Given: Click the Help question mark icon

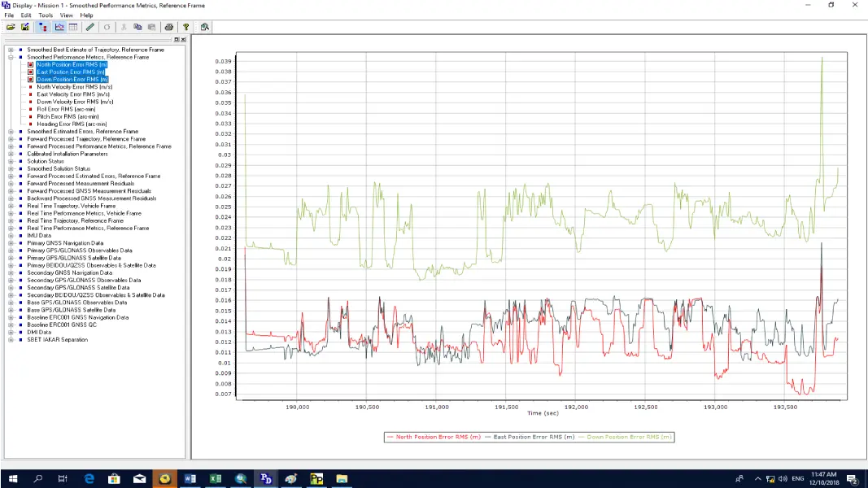Looking at the screenshot, I should tap(186, 27).
